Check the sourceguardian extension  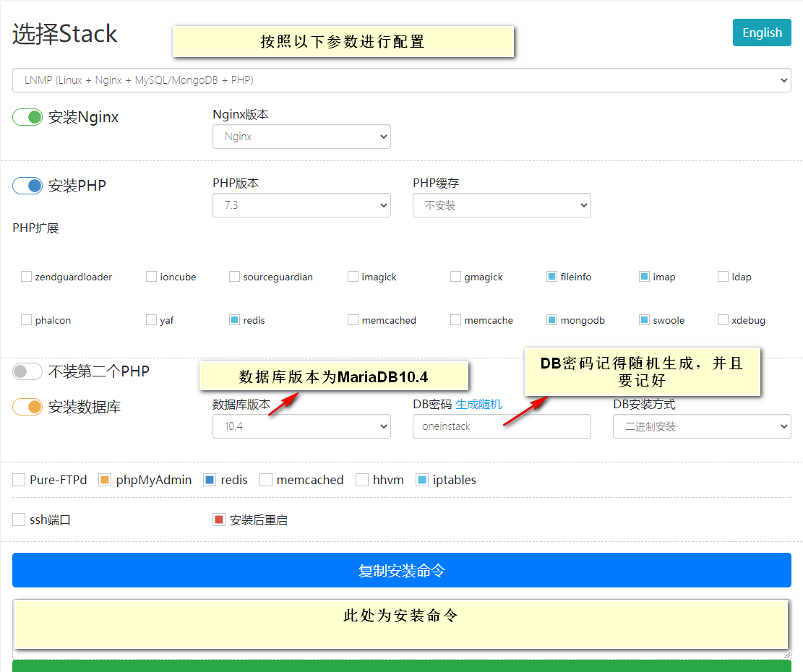234,277
